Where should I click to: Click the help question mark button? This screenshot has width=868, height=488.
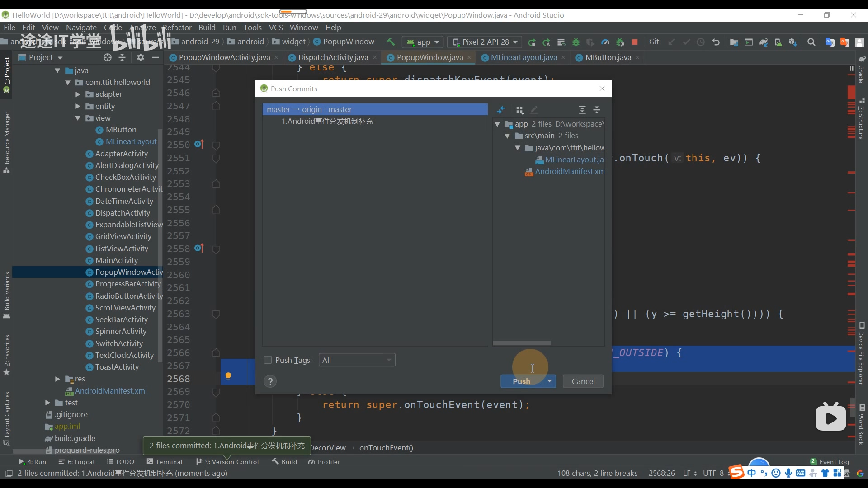270,381
